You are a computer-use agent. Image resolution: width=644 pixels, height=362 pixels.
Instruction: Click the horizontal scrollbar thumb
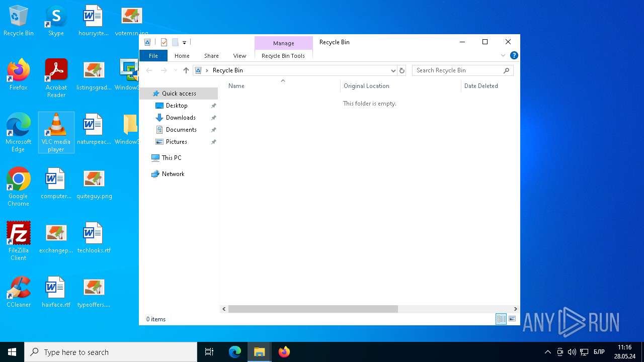click(x=313, y=309)
